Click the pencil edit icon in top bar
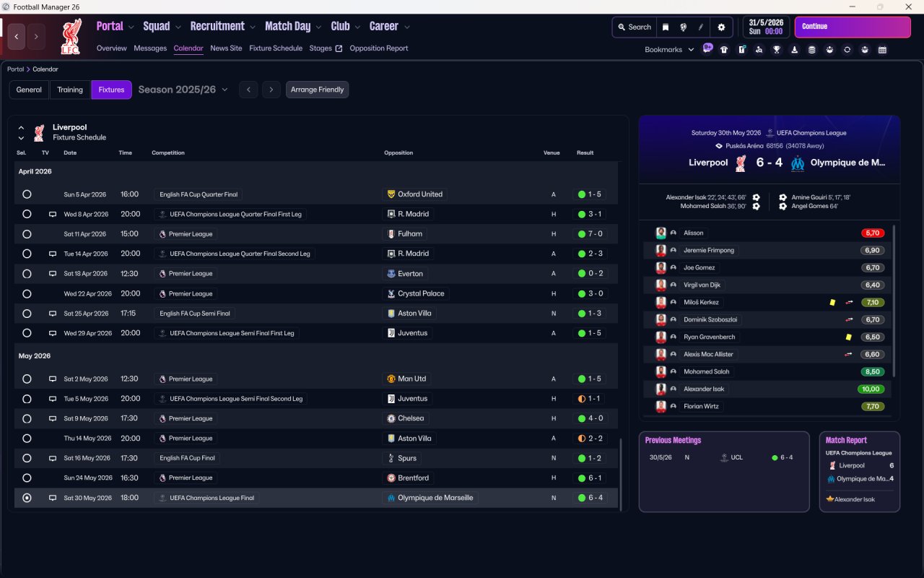This screenshot has height=578, width=924. click(701, 27)
